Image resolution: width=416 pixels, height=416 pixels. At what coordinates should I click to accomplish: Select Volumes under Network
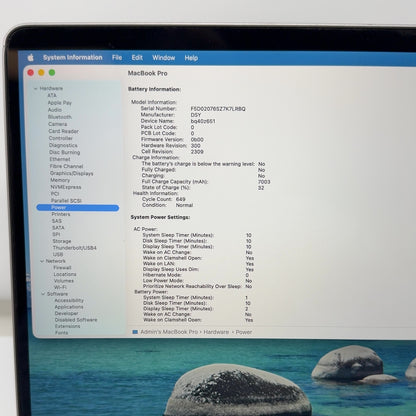click(64, 281)
